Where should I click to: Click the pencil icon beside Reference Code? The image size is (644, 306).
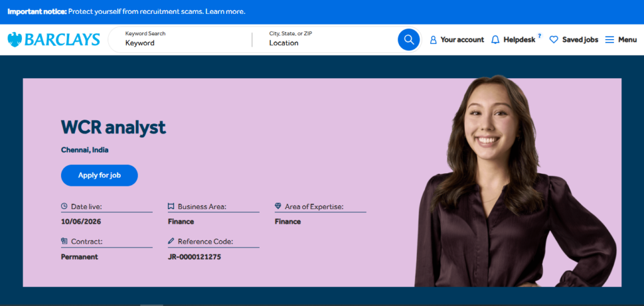(171, 241)
